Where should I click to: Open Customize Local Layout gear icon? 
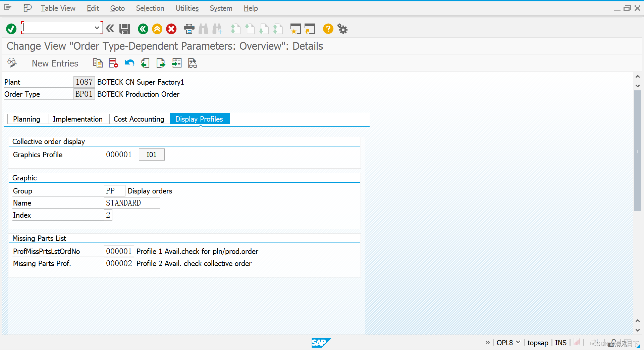[x=342, y=29]
